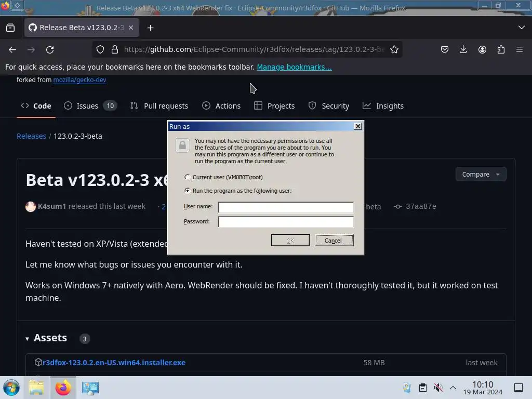
Task: Open Manage bookmarks link
Action: coord(294,67)
